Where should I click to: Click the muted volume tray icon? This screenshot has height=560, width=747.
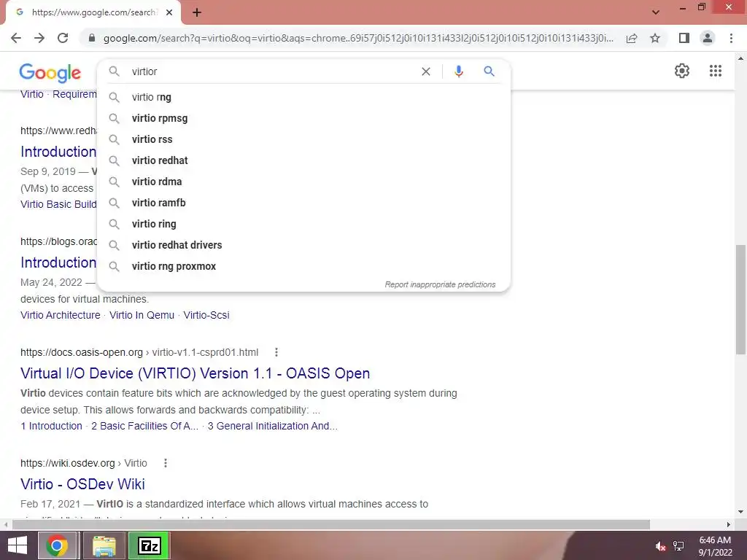pyautogui.click(x=659, y=546)
